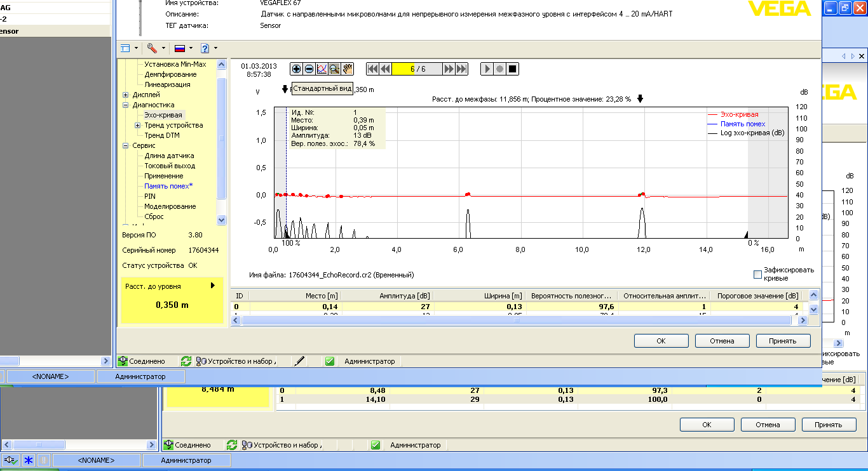Screen dimensions: 868x471
Task: Select 'Токовый выход' in Сервис section
Action: (x=170, y=166)
